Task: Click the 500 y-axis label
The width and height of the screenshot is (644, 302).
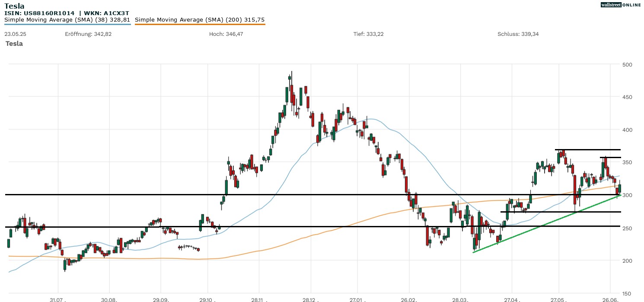Action: point(627,65)
